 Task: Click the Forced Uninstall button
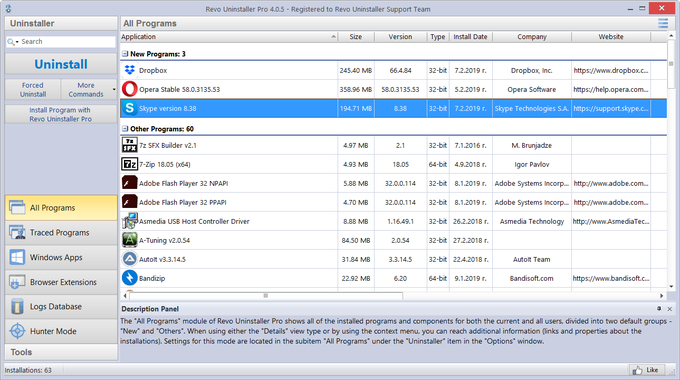33,89
